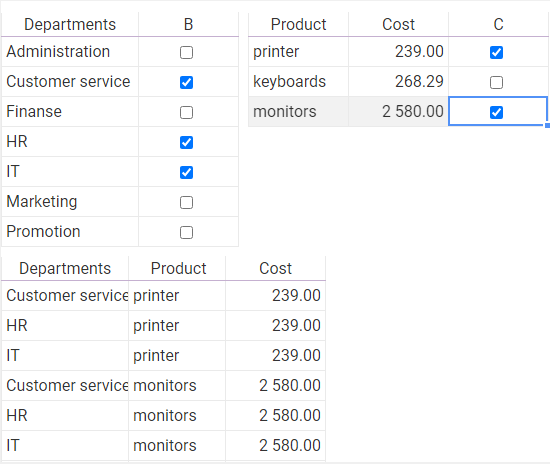
Task: Select the Product header above printer 239.00 checkbox table
Action: click(x=298, y=24)
